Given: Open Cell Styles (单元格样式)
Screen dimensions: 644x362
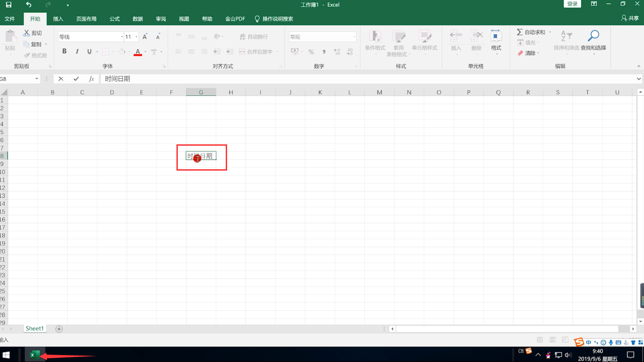Looking at the screenshot, I should (x=424, y=42).
